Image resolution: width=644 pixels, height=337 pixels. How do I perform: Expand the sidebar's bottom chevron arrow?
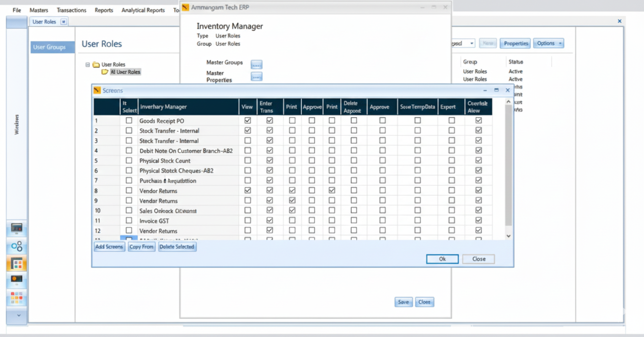[x=18, y=315]
